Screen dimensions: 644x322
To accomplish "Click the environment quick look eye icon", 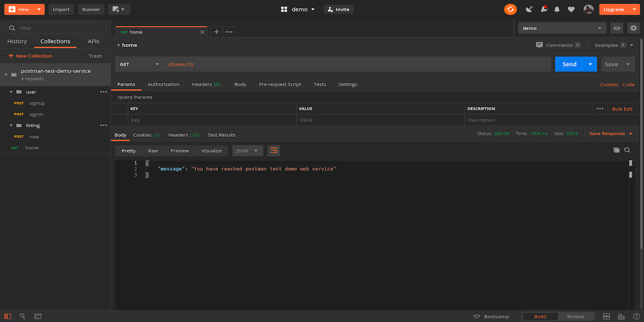I will (617, 28).
